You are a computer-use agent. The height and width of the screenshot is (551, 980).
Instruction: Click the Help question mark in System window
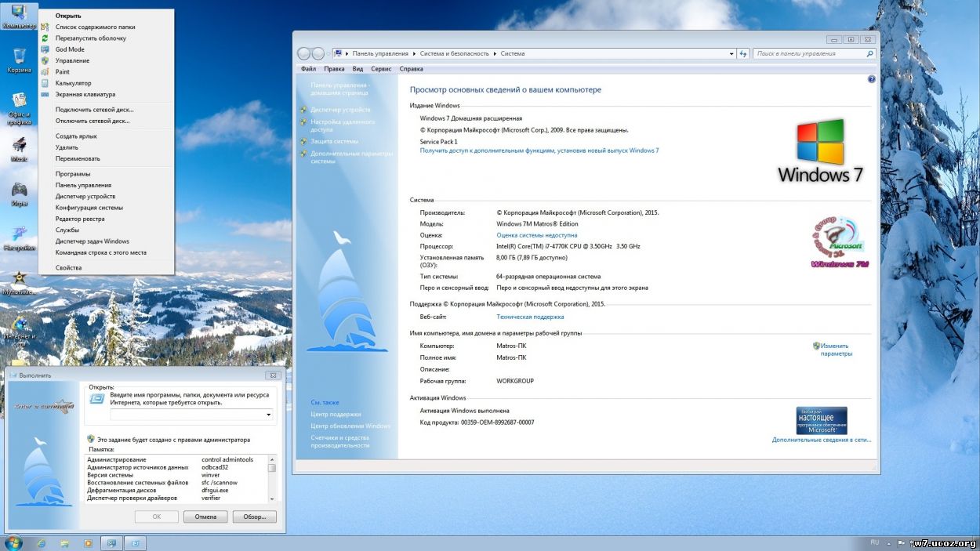[872, 79]
